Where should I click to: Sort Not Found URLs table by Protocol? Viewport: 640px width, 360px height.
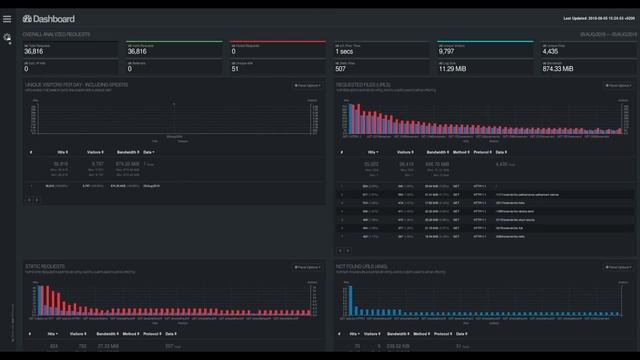tap(443, 334)
